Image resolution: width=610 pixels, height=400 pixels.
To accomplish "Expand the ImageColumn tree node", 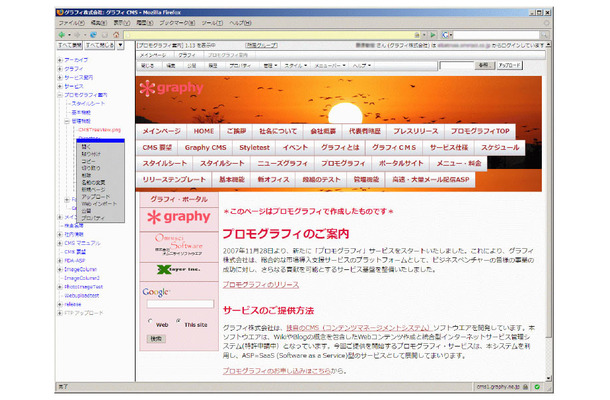I will click(60, 269).
